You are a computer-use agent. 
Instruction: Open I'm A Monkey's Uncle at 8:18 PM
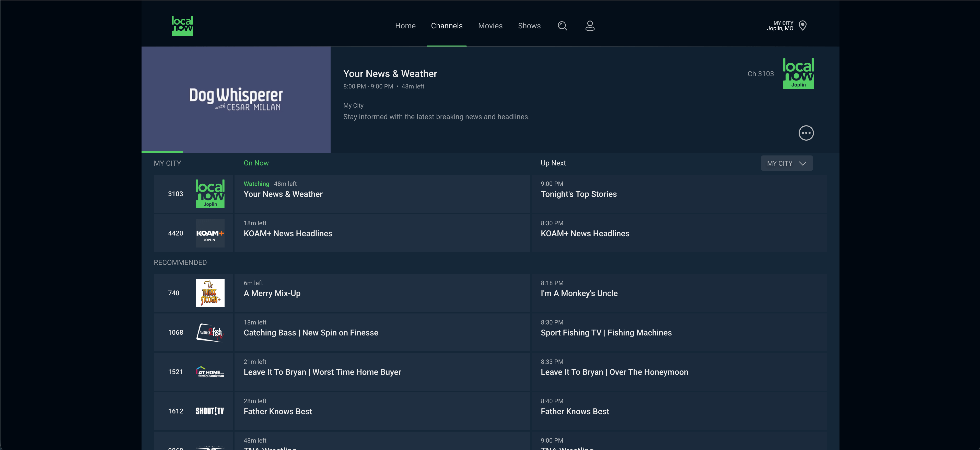coord(679,293)
